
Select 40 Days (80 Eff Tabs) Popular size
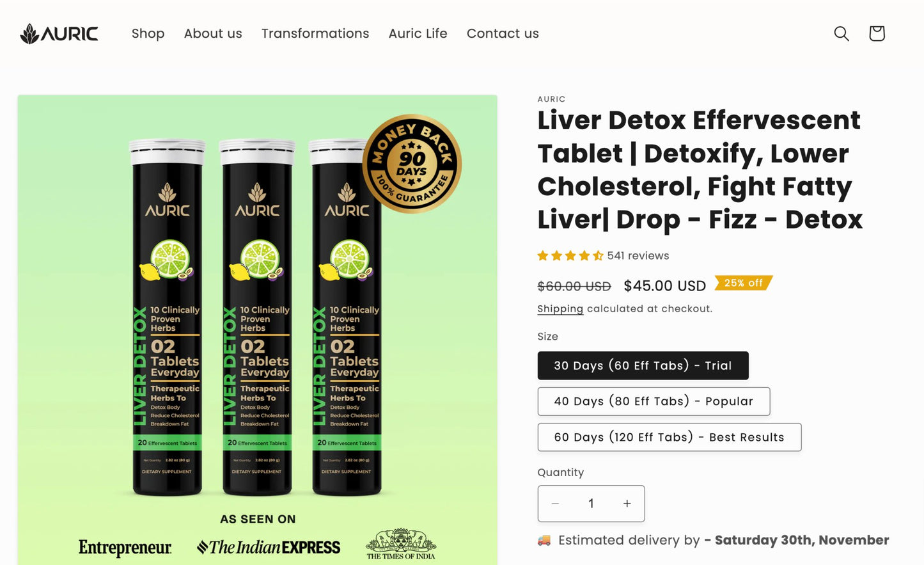point(654,401)
